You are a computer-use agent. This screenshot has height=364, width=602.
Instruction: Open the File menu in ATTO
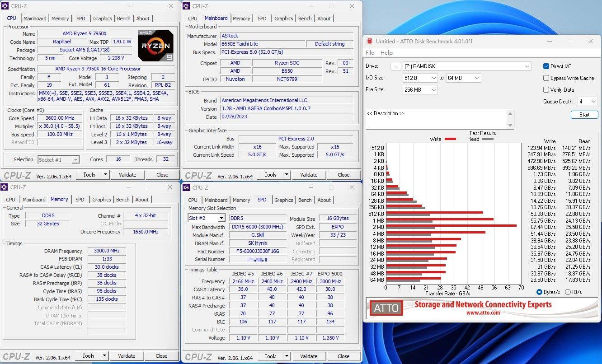pos(370,52)
